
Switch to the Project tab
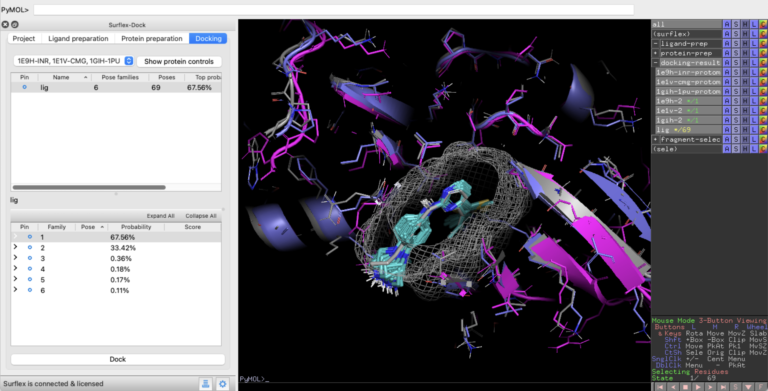coord(24,39)
